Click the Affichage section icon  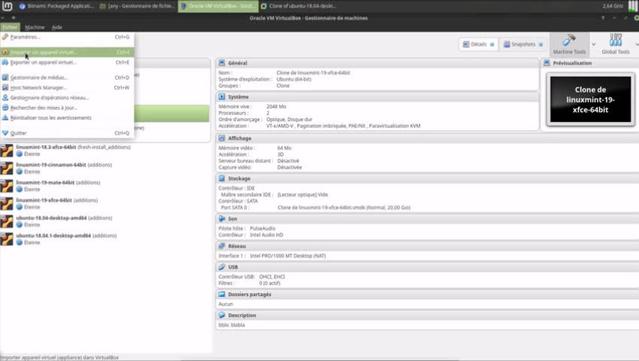[222, 138]
